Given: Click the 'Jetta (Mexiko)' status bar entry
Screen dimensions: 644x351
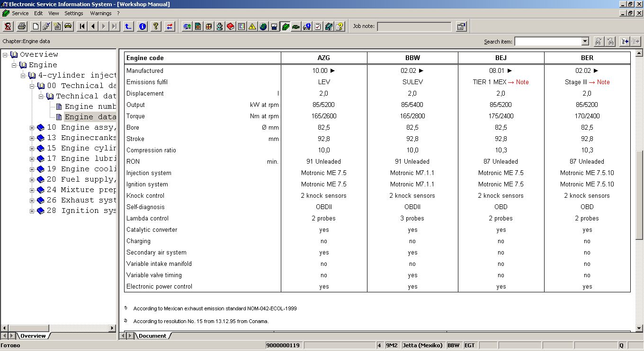Looking at the screenshot, I should (x=422, y=345).
